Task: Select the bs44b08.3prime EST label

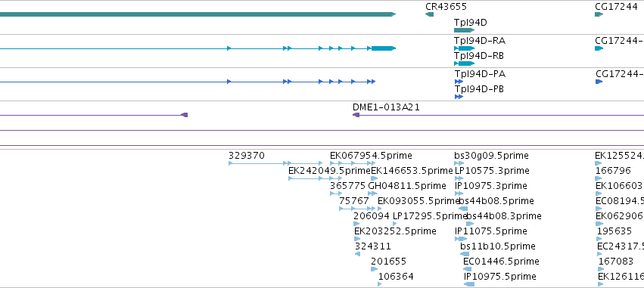Action: [504, 215]
